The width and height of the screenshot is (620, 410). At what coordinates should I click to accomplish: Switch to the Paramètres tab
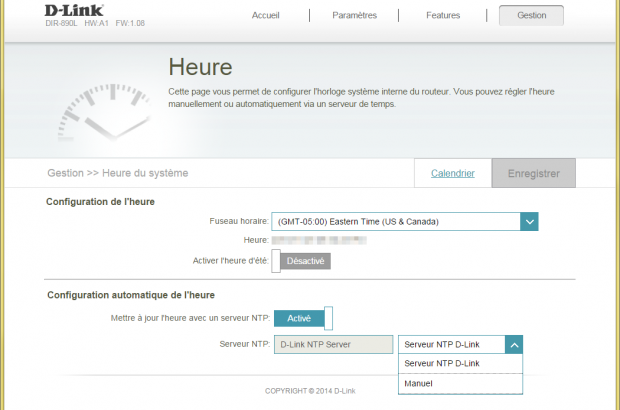point(354,16)
